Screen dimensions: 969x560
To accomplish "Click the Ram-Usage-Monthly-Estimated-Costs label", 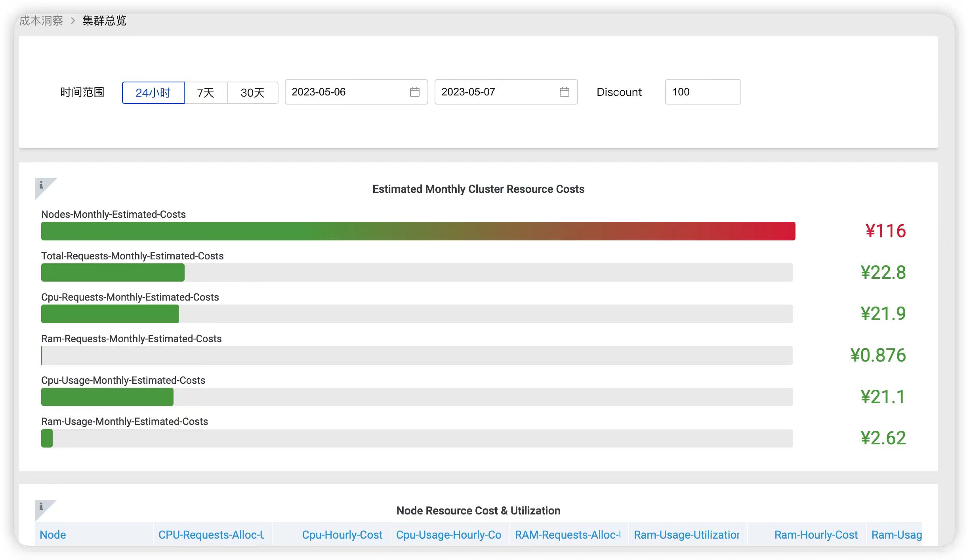I will point(124,421).
